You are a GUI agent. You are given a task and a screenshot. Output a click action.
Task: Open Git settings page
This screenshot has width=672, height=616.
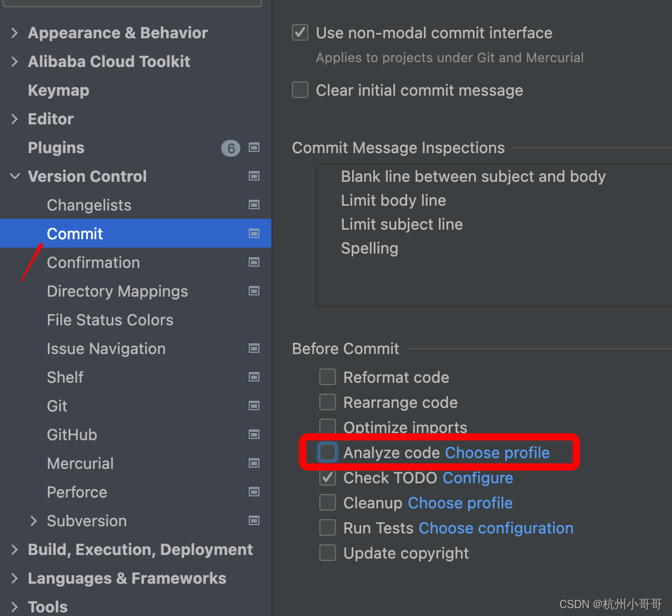[x=57, y=406]
